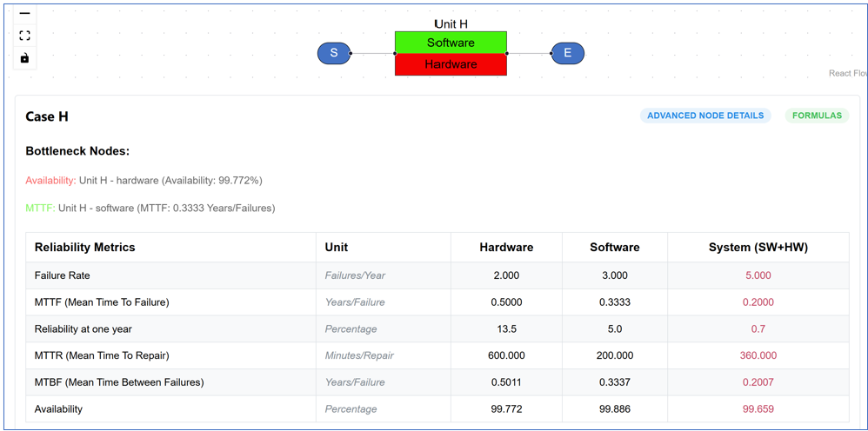
Task: Click the Unit H node label
Action: coord(451,24)
